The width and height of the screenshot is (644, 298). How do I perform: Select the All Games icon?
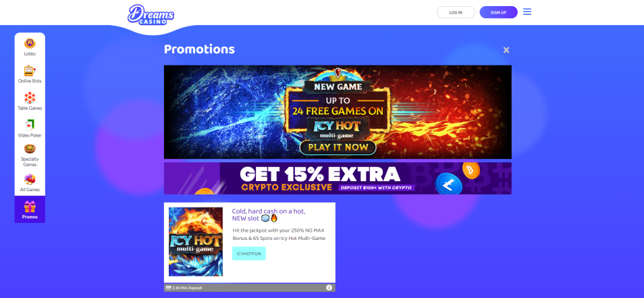click(x=30, y=180)
